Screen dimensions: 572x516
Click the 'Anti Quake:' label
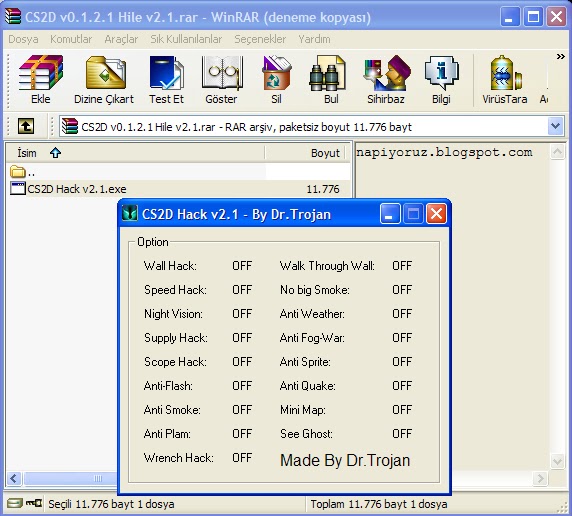(x=308, y=386)
